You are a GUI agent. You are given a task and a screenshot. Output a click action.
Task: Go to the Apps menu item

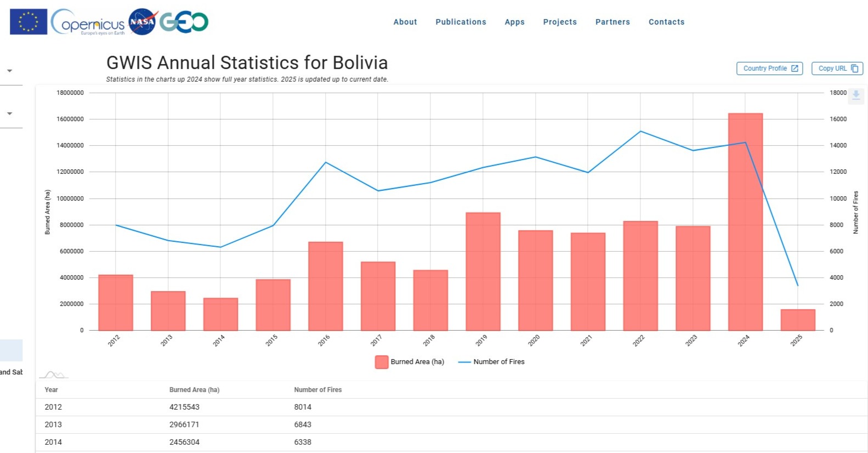[x=514, y=22]
